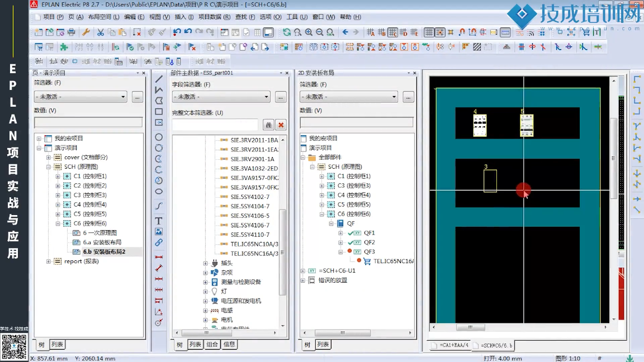Expand the 插头 parts category
The height and width of the screenshot is (362, 644).
[x=205, y=263]
